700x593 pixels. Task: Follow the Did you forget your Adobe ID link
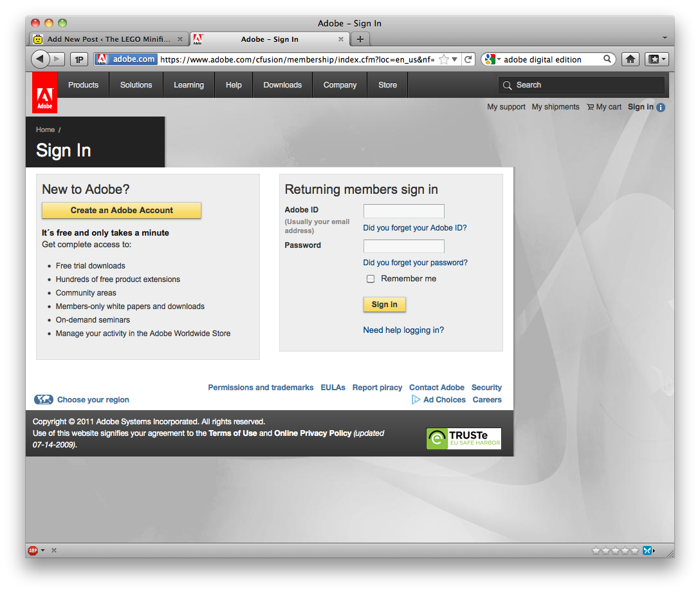(x=415, y=228)
